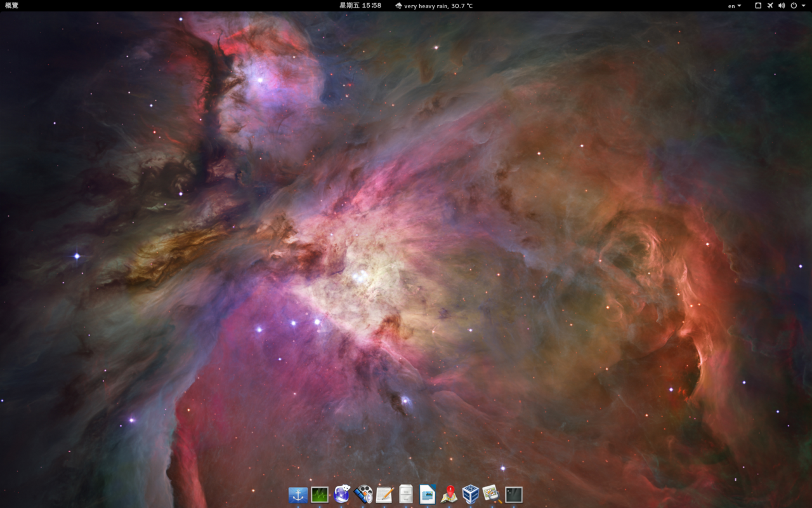Launch the System Monitor from the dock
Viewport: 812px width, 508px height.
coord(320,495)
